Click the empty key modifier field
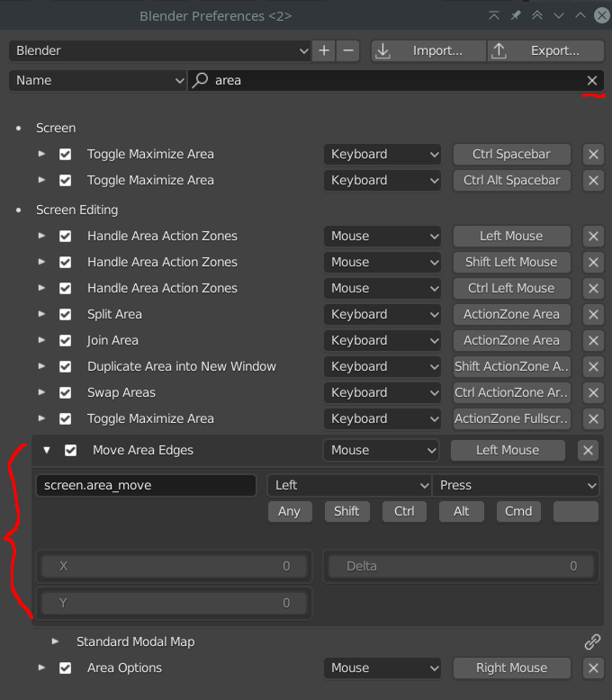 [576, 512]
